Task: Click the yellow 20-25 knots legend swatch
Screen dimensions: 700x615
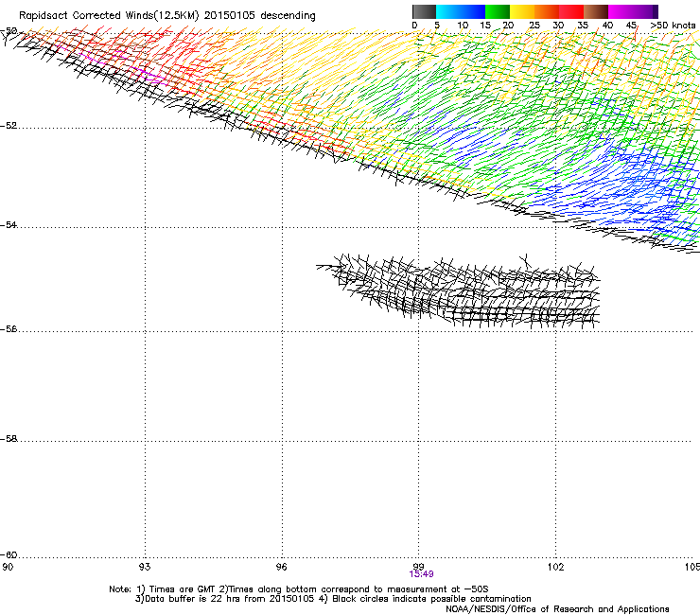Action: pos(522,11)
